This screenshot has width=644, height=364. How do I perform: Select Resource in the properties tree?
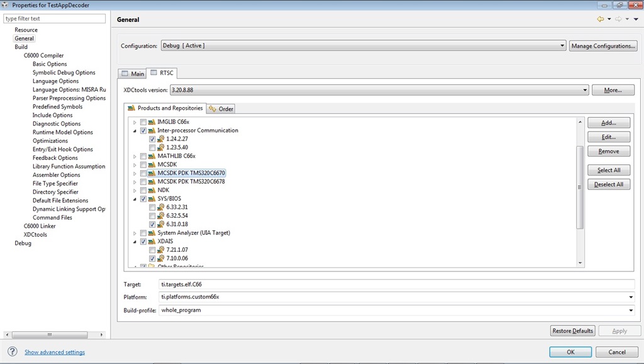pyautogui.click(x=26, y=30)
